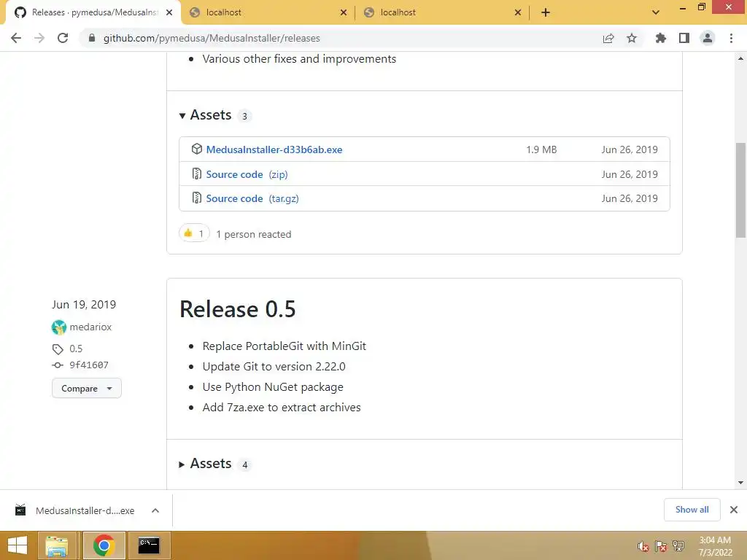This screenshot has width=747, height=560.
Task: Switch to the first localhost tab
Action: click(268, 12)
